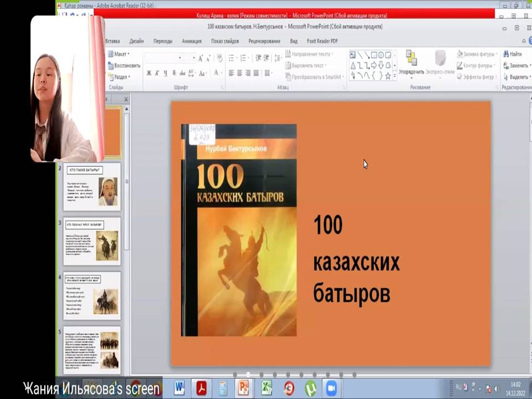This screenshot has width=532, height=399.
Task: Click the bulleted list button
Action: coord(232,58)
